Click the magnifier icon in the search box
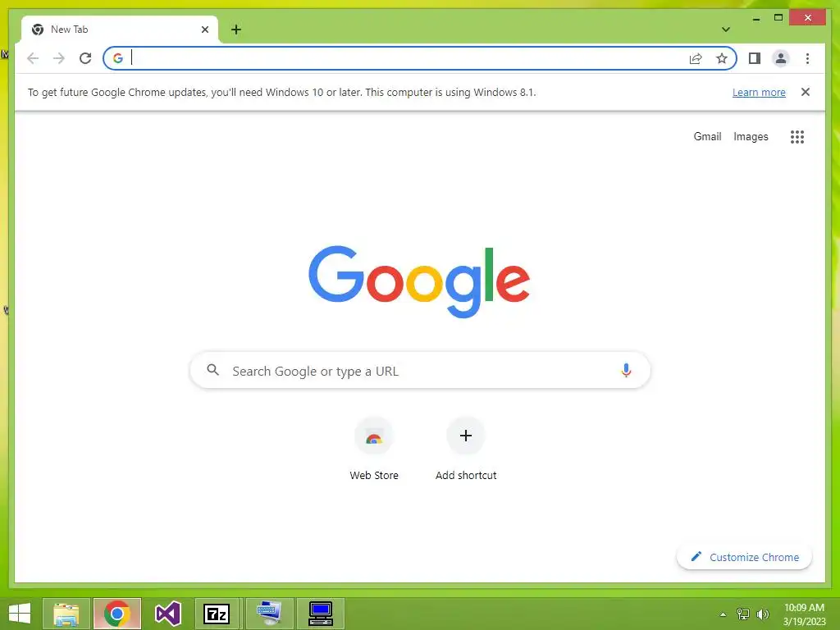This screenshot has height=630, width=840. (x=212, y=370)
